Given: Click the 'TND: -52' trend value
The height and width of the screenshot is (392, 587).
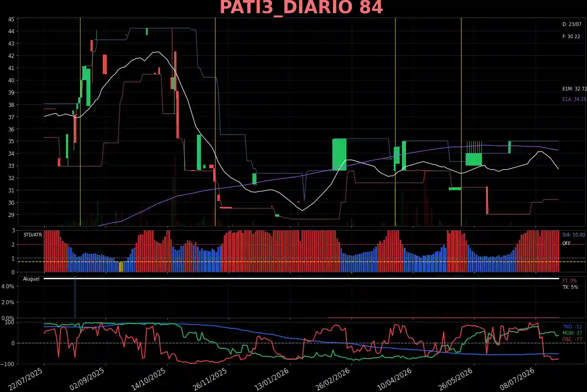Looking at the screenshot, I should click(x=572, y=327).
